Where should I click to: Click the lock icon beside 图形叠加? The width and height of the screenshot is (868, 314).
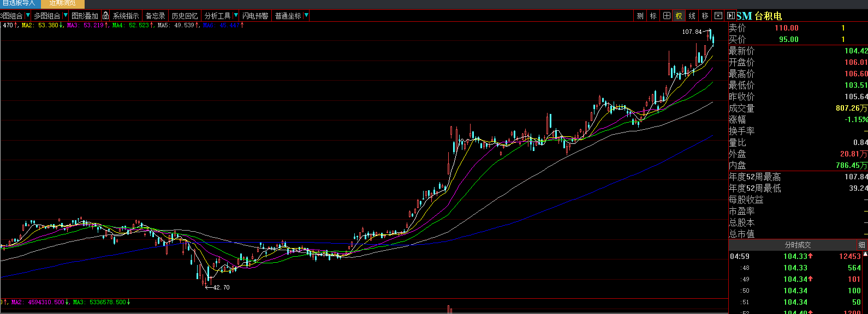pos(105,16)
